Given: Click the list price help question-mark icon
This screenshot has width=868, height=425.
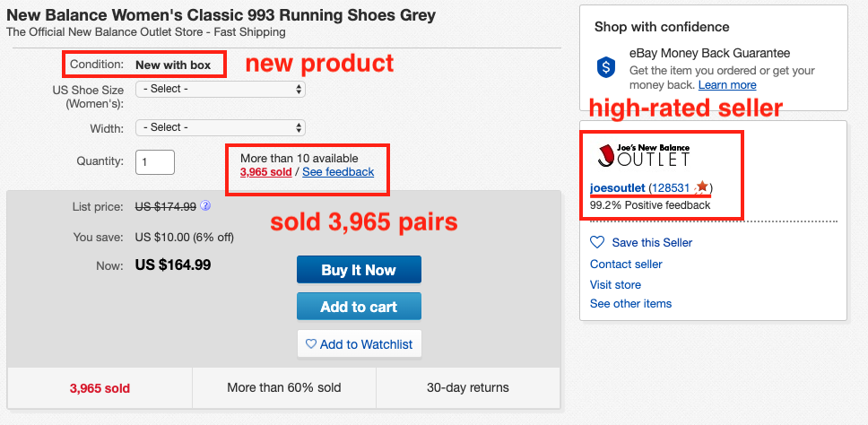Looking at the screenshot, I should [x=205, y=206].
